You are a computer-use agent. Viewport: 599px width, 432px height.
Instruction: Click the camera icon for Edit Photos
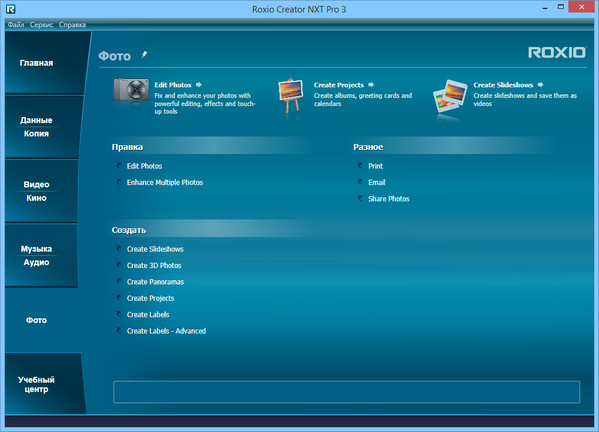click(x=131, y=91)
